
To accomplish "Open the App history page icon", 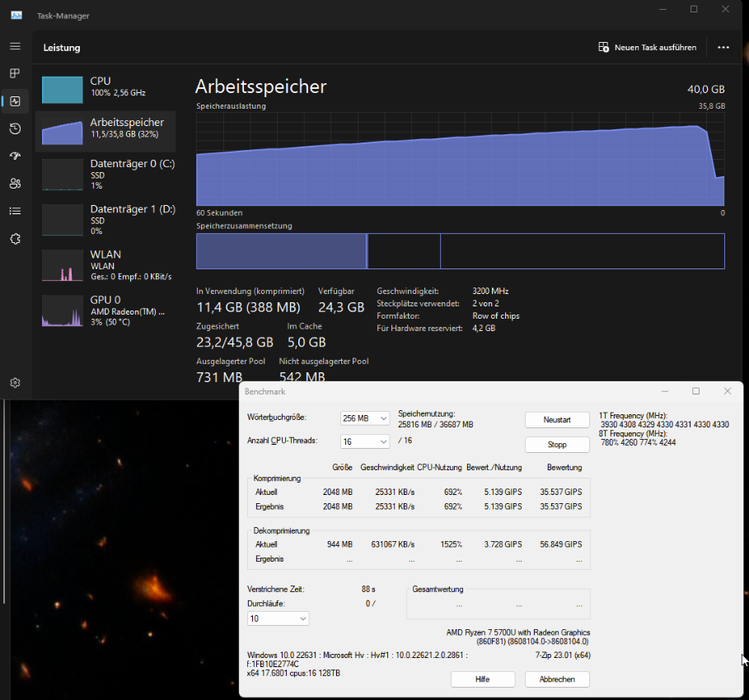I will point(15,128).
